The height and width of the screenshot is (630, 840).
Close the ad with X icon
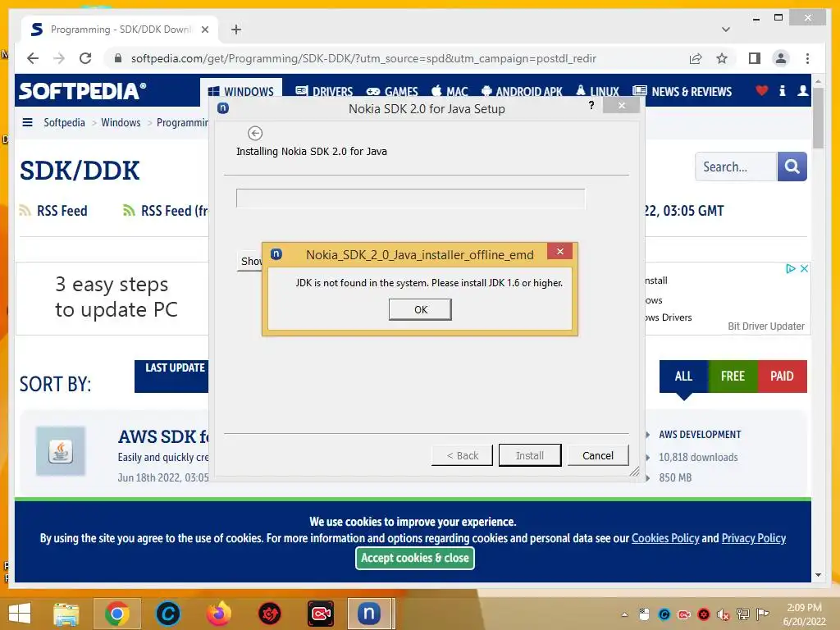click(804, 268)
